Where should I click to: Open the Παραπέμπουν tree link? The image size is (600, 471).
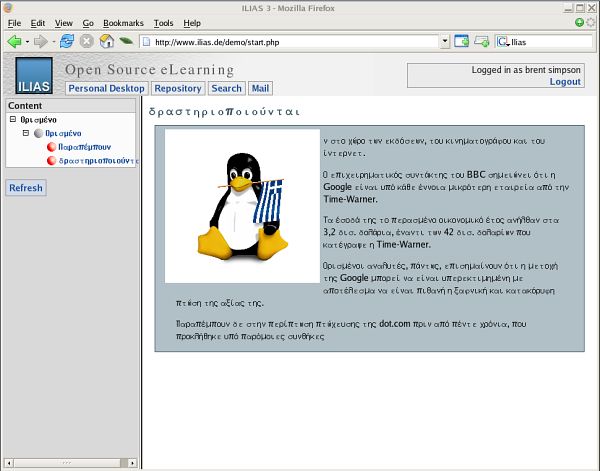point(85,147)
